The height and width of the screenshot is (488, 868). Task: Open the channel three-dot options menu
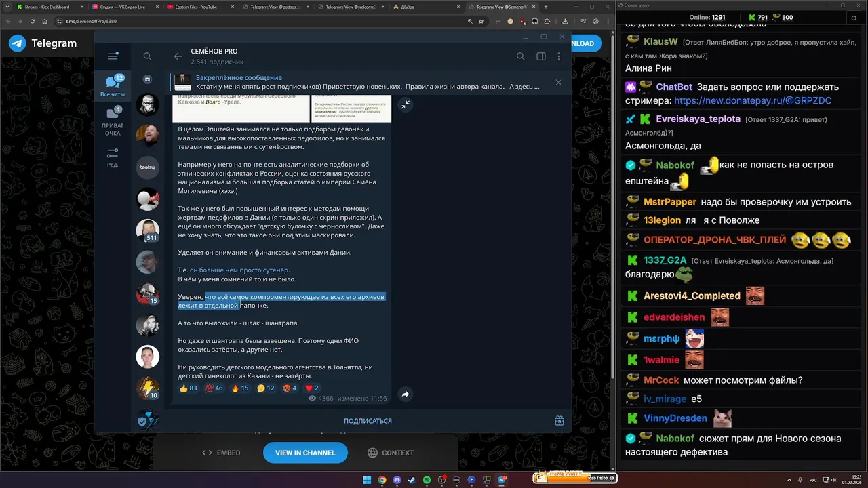pyautogui.click(x=559, y=56)
